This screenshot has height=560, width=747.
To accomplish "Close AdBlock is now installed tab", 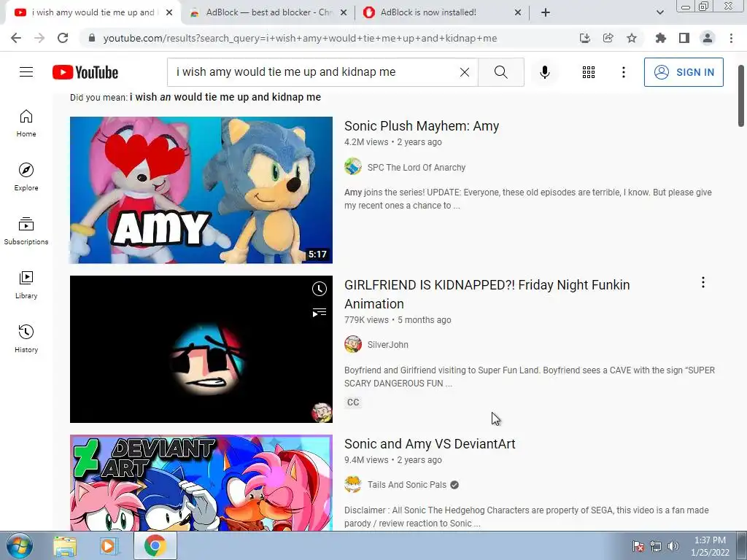I will 518,12.
